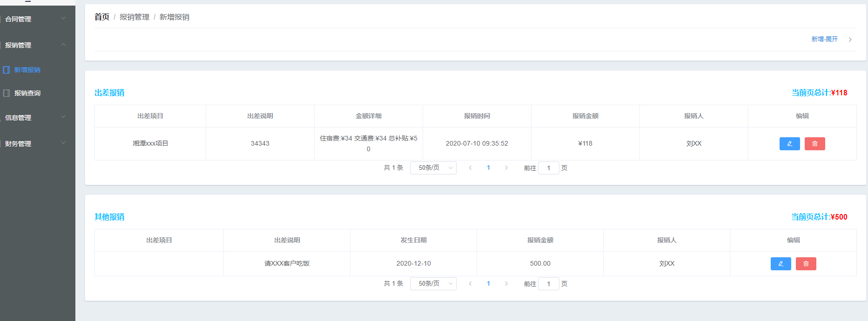This screenshot has height=321, width=868.
Task: Click 刘XX in the 出差报销 row
Action: (694, 144)
